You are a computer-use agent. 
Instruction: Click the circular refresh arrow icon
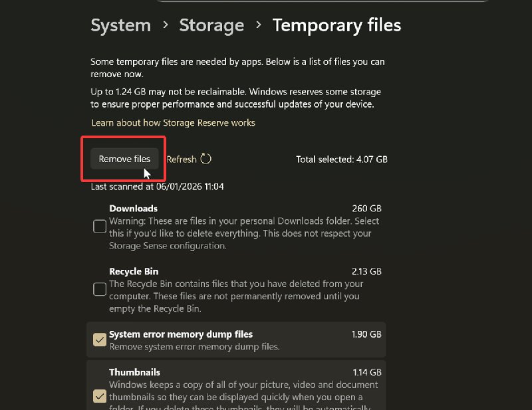pyautogui.click(x=205, y=159)
